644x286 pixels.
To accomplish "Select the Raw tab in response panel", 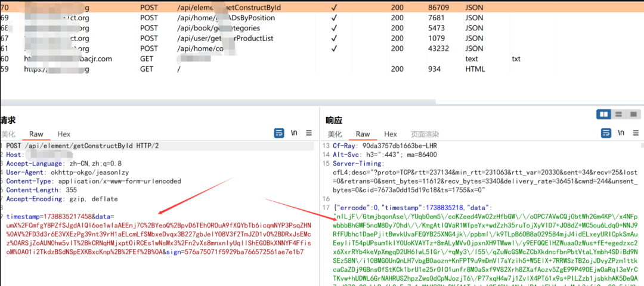I will pos(363,134).
